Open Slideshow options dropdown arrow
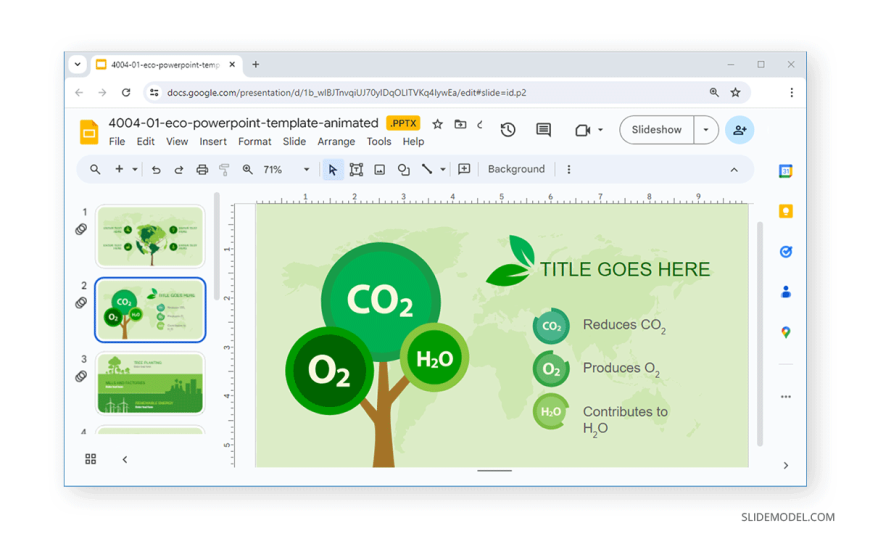 706,130
